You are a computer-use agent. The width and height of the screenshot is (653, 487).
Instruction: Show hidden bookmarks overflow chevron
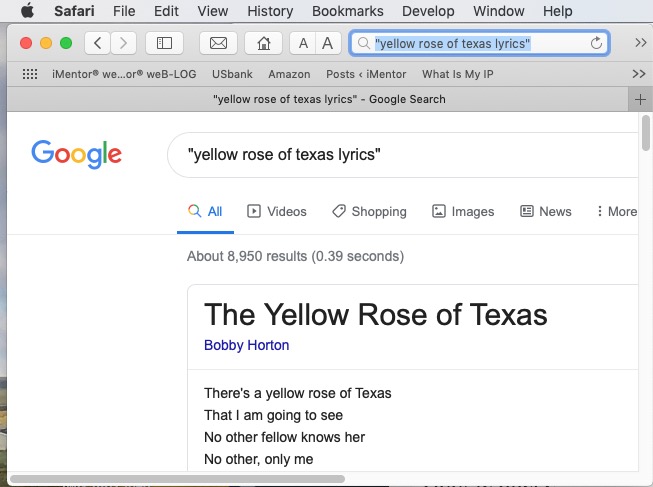[x=639, y=74]
